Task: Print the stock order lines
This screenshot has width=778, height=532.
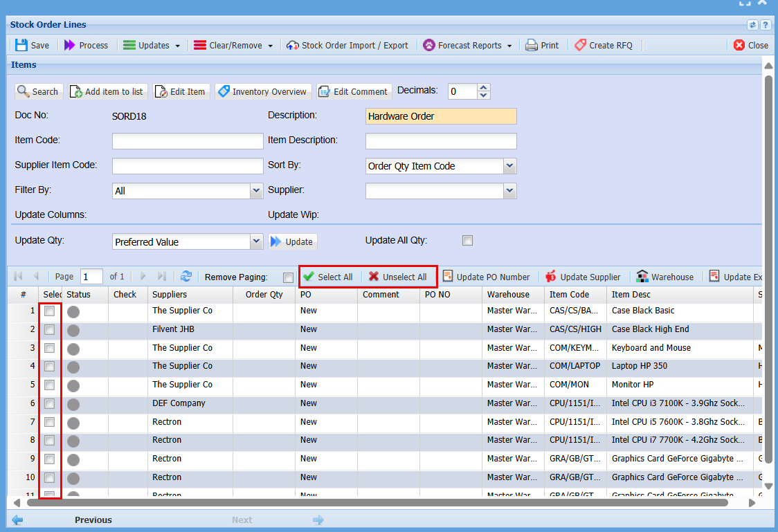Action: tap(541, 45)
